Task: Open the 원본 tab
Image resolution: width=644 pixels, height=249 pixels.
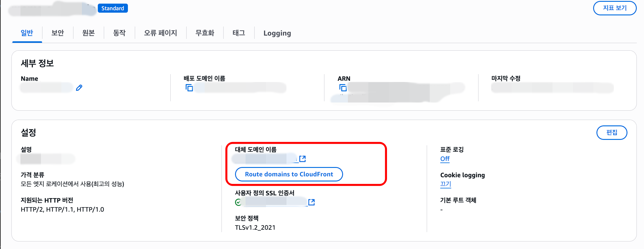Action: pos(88,33)
